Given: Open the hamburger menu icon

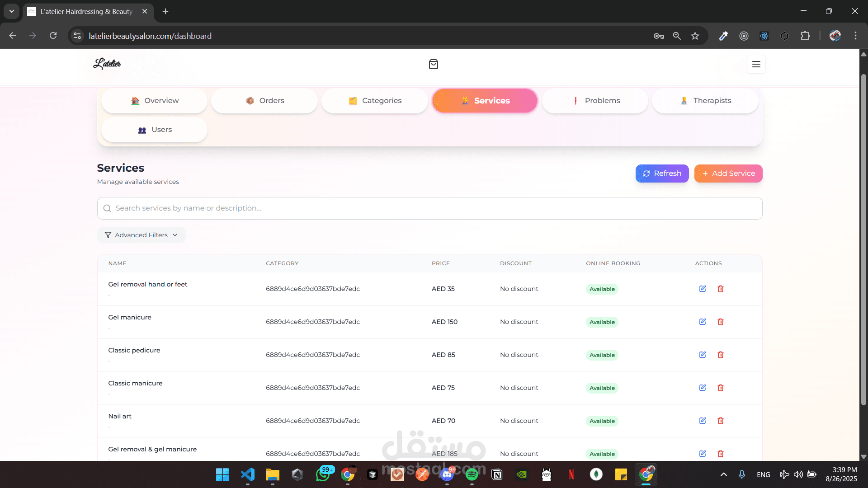Looking at the screenshot, I should click(756, 64).
